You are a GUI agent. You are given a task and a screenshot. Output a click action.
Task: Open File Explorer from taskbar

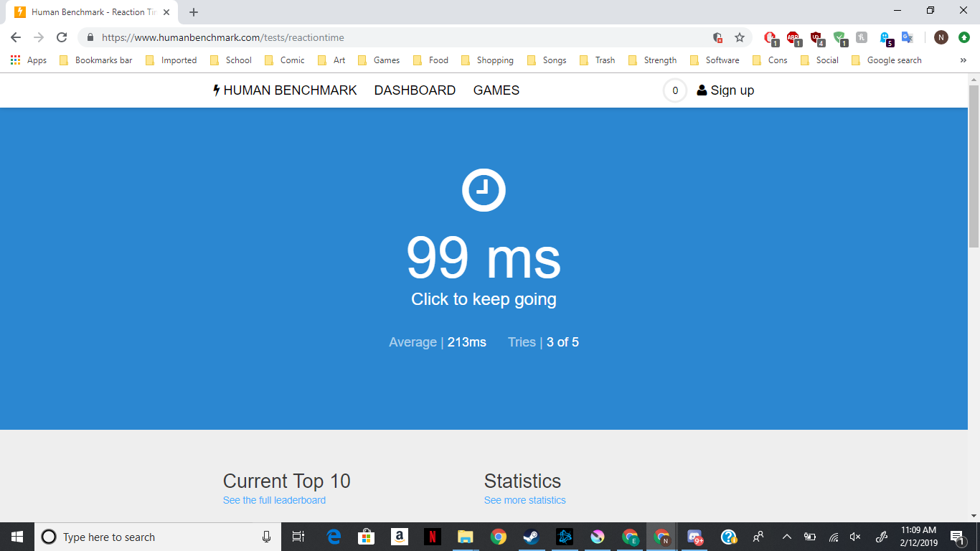pos(466,537)
